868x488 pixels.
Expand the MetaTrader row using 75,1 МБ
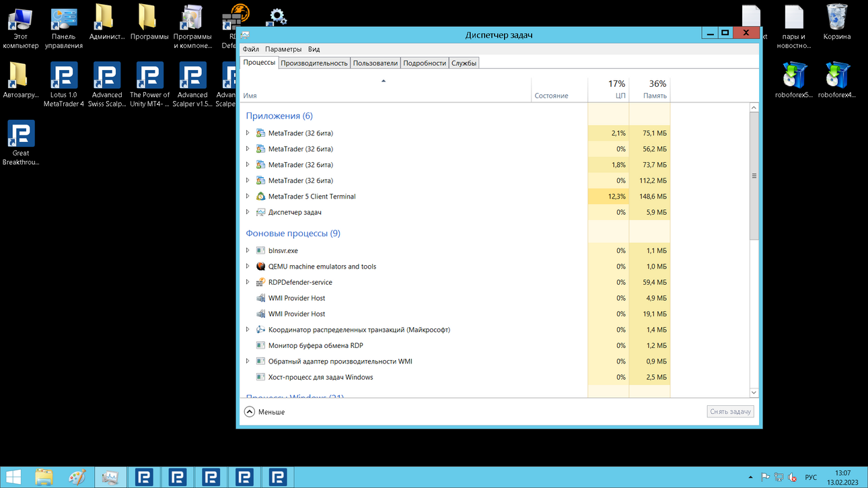pyautogui.click(x=248, y=133)
